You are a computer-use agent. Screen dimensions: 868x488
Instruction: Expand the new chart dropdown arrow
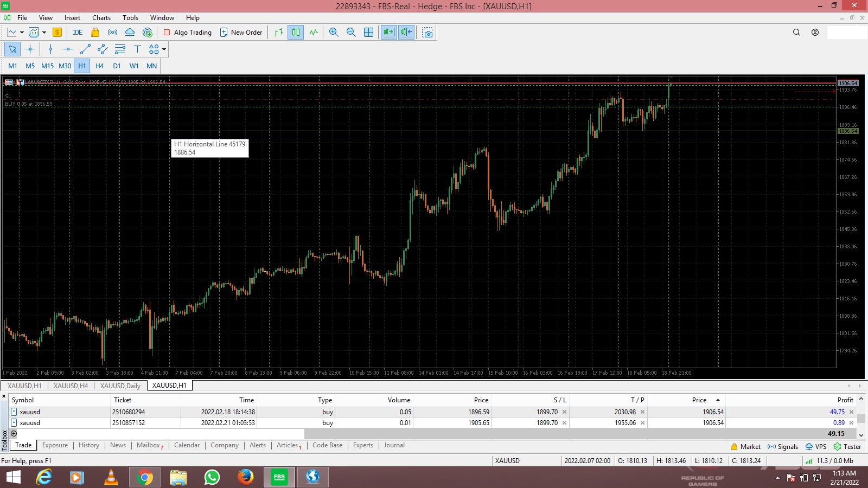(22, 33)
